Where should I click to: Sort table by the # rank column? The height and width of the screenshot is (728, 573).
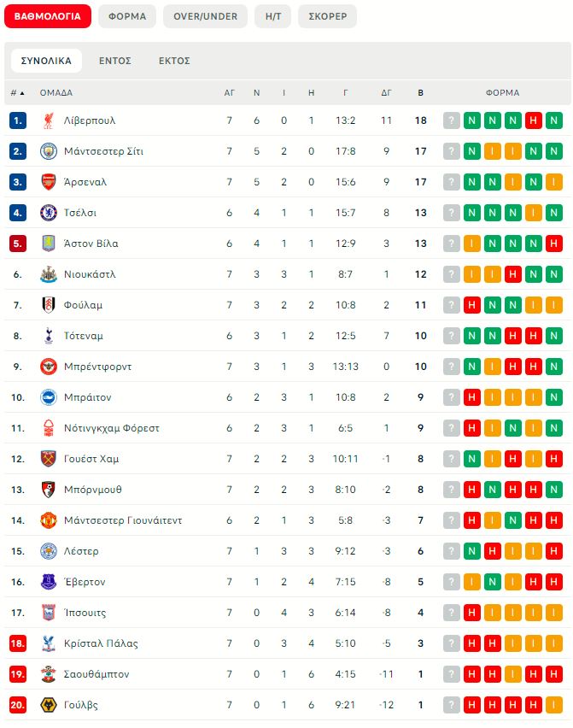pos(17,92)
